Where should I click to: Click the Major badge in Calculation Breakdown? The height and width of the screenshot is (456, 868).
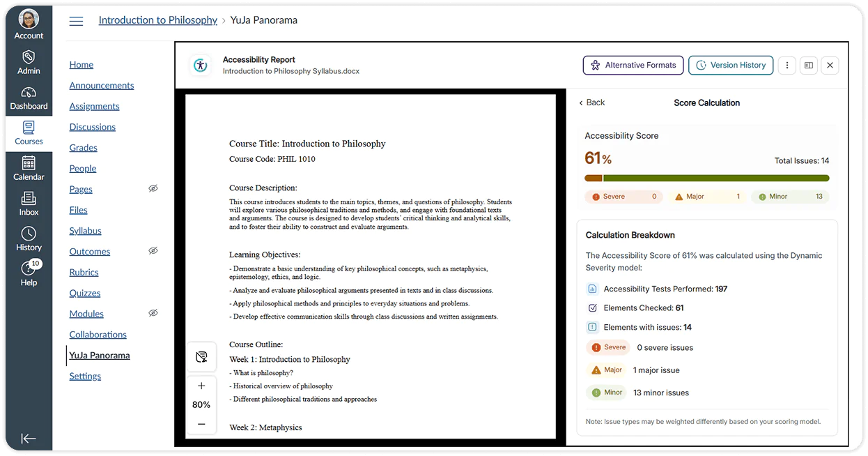pyautogui.click(x=607, y=370)
